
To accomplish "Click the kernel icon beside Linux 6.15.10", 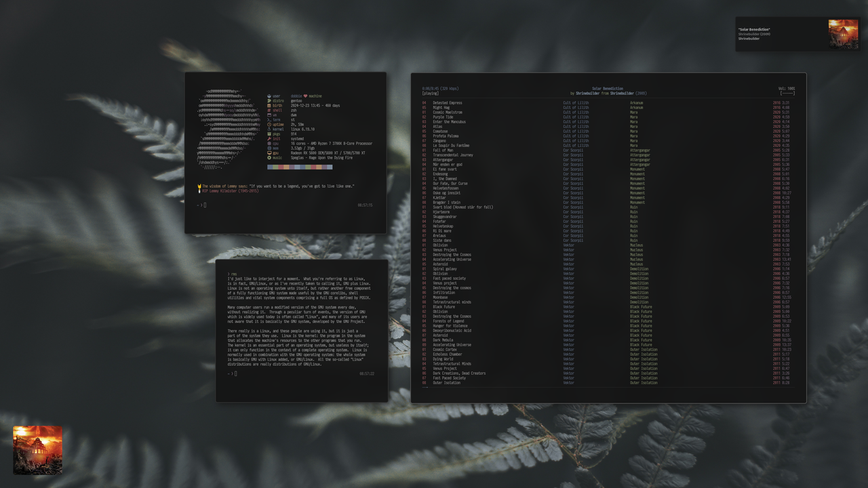I will [269, 129].
